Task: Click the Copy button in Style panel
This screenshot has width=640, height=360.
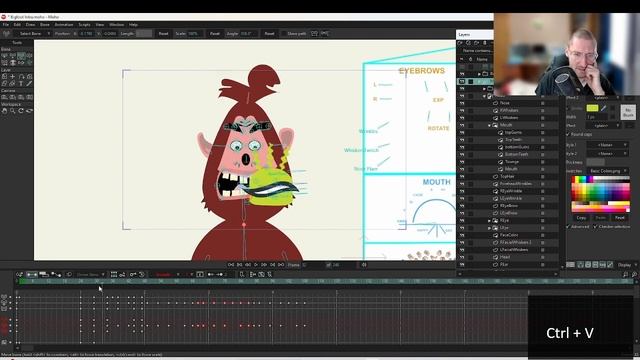Action: [x=581, y=218]
